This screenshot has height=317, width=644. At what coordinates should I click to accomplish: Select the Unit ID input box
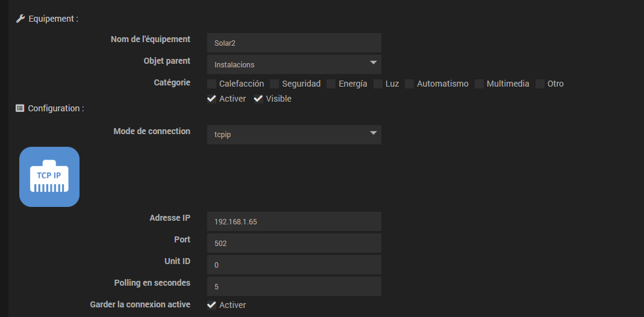click(294, 265)
